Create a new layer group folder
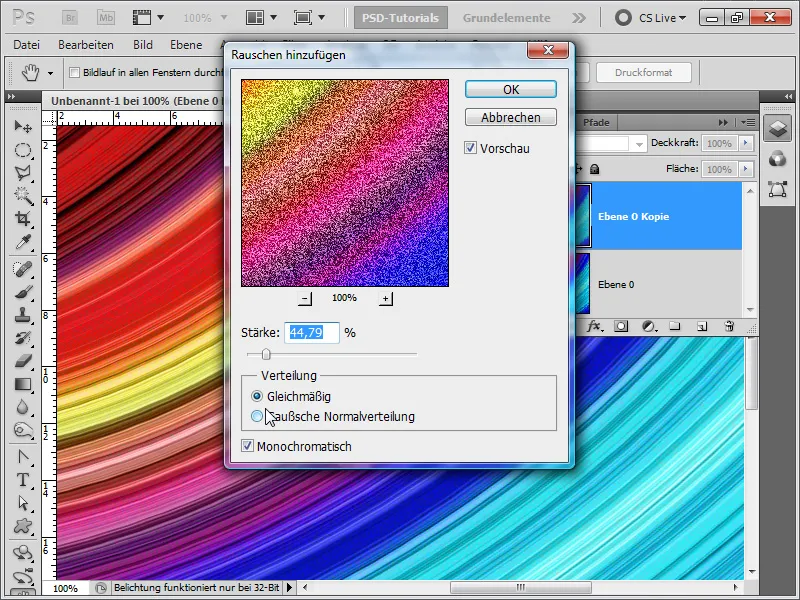The image size is (800, 600). (x=675, y=326)
